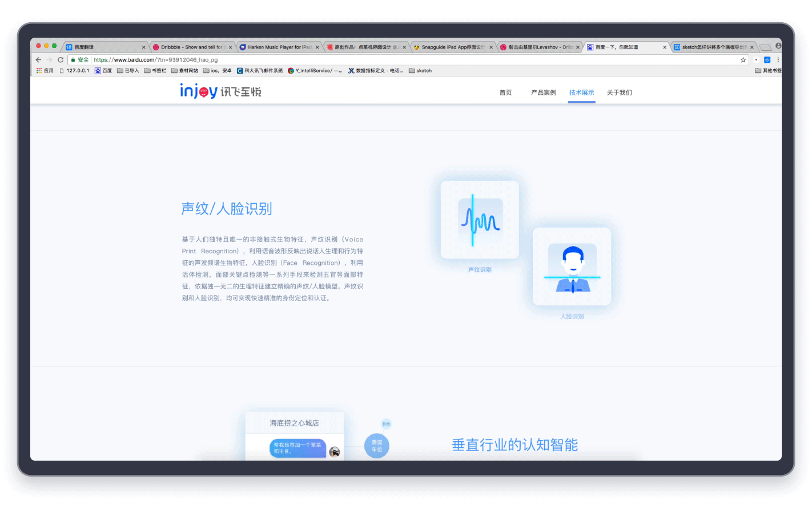Click the 需要车位 blue bubble
Viewport: 812px width, 516px height.
[x=377, y=446]
